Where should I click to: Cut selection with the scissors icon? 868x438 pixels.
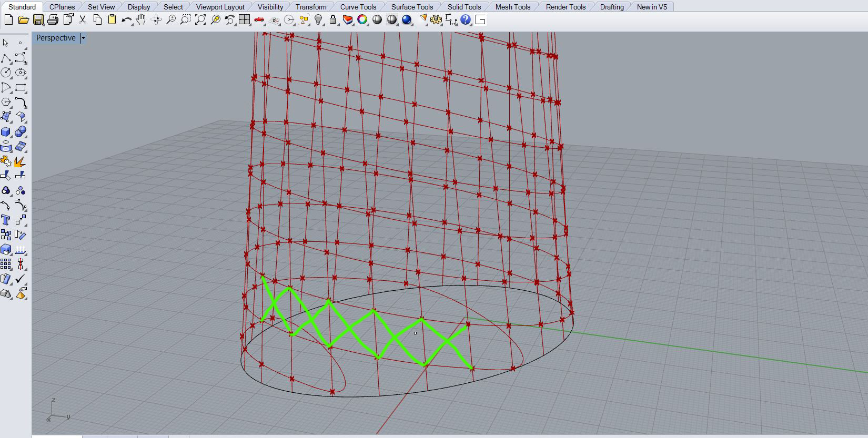(x=83, y=20)
